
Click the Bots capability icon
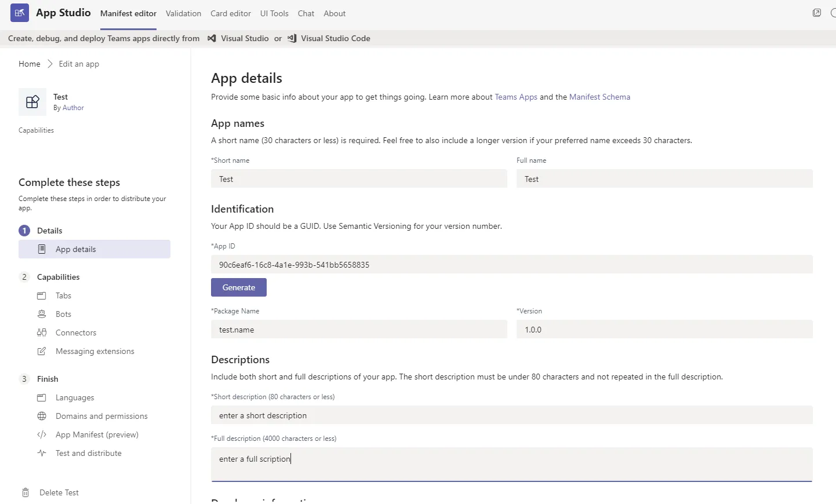coord(42,315)
